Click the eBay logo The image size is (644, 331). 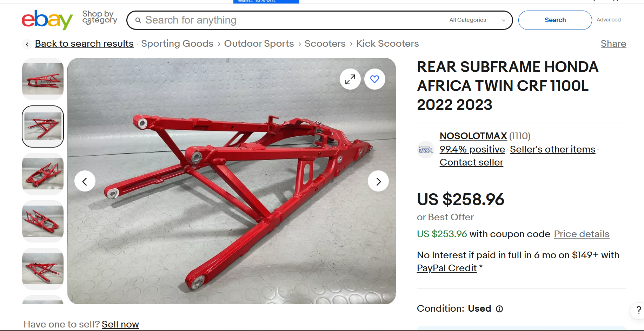47,20
